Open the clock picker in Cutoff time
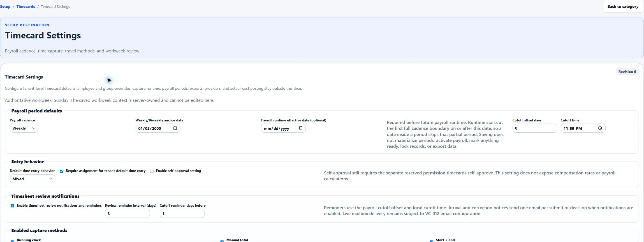Viewport: 644px width, 242px height. pyautogui.click(x=600, y=128)
